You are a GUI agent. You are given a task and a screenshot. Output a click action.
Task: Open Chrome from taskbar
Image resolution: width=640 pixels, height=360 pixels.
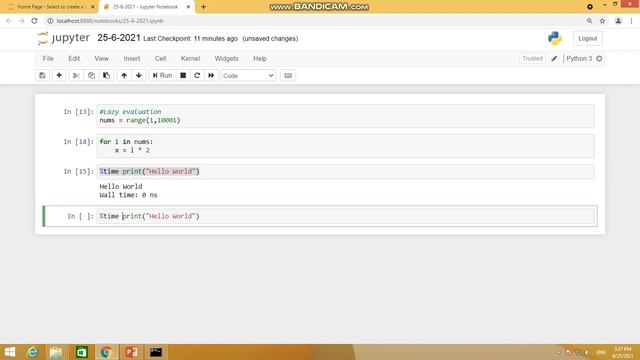(x=106, y=352)
